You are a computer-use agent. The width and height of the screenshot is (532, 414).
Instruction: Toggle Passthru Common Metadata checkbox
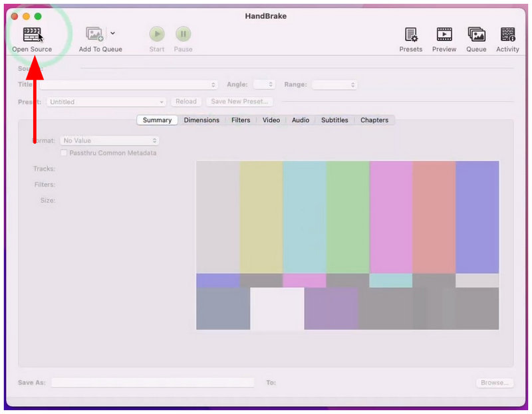(63, 153)
